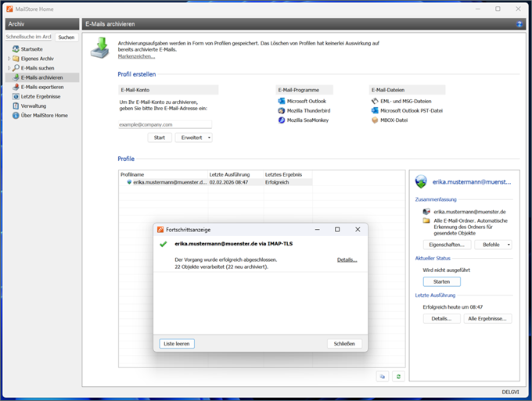Expand the E-Mails suchen tree node
The image size is (532, 401).
(9, 68)
